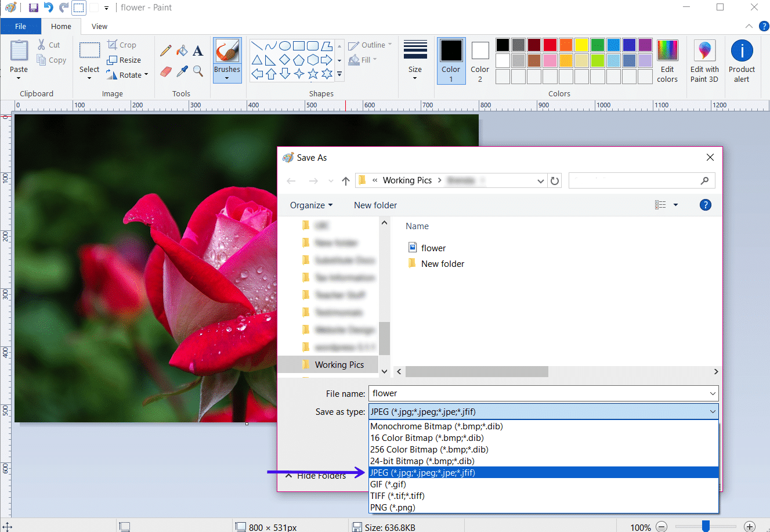Select the Eraser tool
Screen dimensions: 770x532
point(165,71)
